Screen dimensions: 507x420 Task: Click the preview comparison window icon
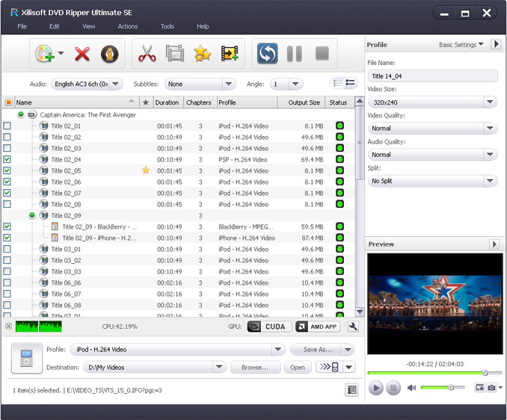coord(479,387)
